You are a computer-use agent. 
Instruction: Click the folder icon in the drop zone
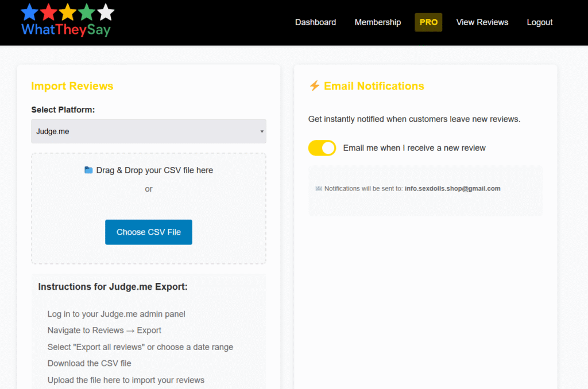(x=88, y=170)
